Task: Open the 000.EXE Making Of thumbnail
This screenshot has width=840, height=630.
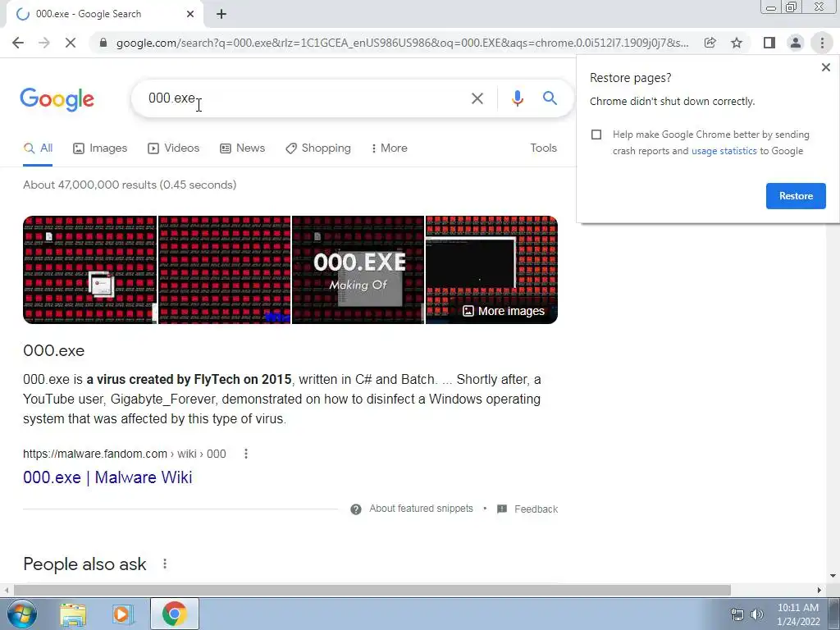Action: [x=358, y=270]
